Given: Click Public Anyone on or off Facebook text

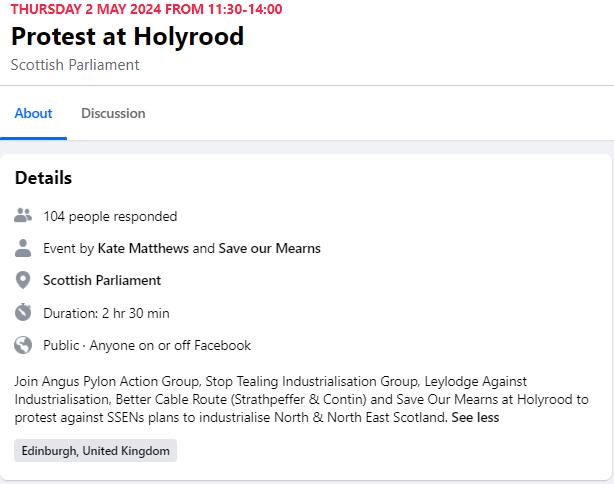Looking at the screenshot, I should (x=147, y=345).
